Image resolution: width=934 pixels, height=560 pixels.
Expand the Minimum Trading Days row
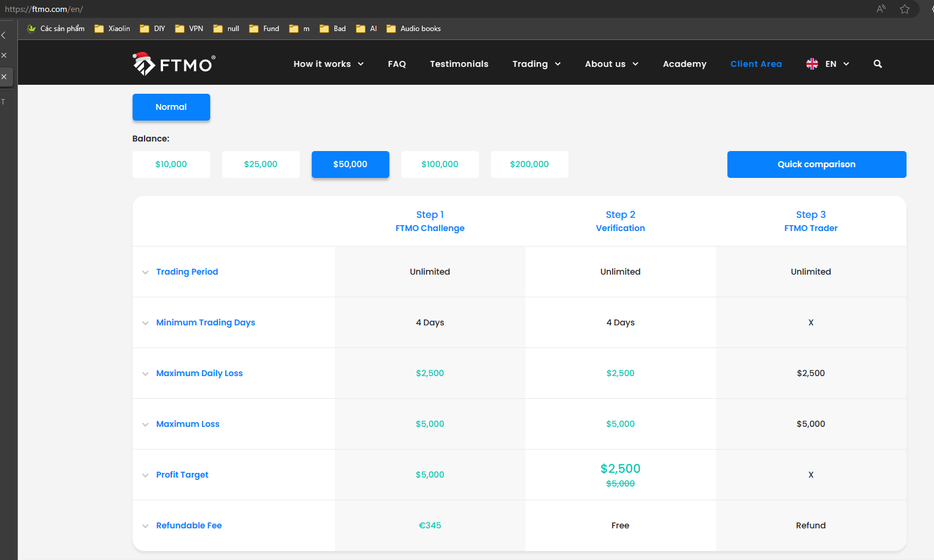pyautogui.click(x=145, y=323)
